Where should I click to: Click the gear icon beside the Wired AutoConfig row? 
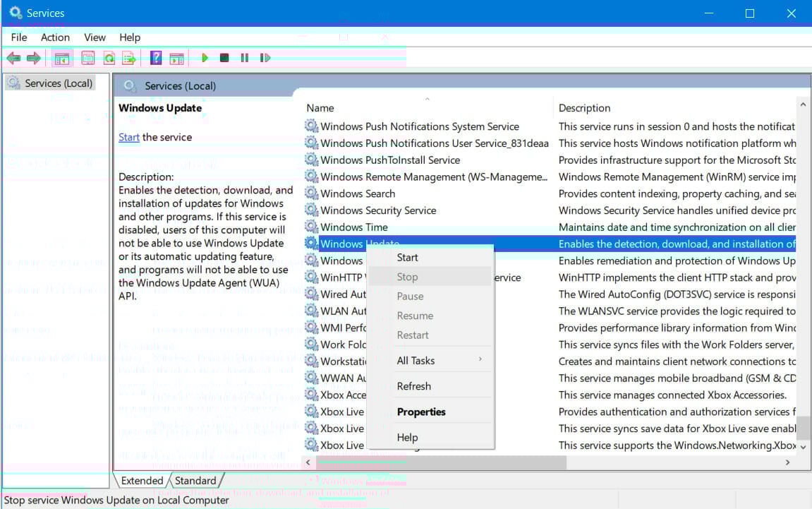click(311, 294)
